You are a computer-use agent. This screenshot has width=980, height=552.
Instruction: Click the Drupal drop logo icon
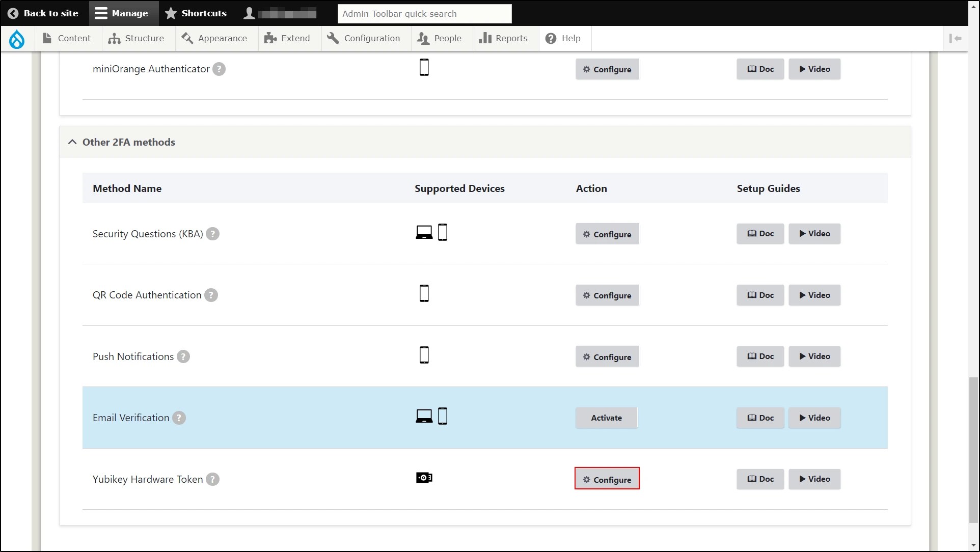[17, 39]
